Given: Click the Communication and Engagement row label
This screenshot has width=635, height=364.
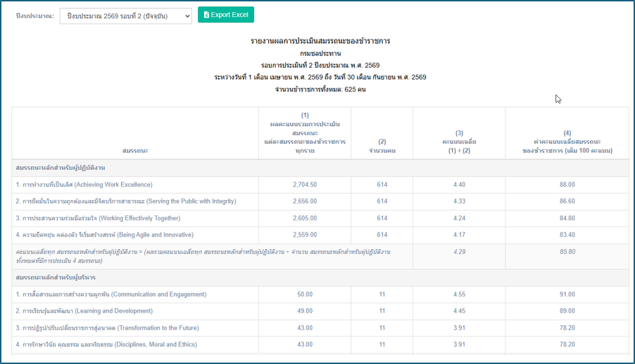Looking at the screenshot, I should pyautogui.click(x=111, y=294).
